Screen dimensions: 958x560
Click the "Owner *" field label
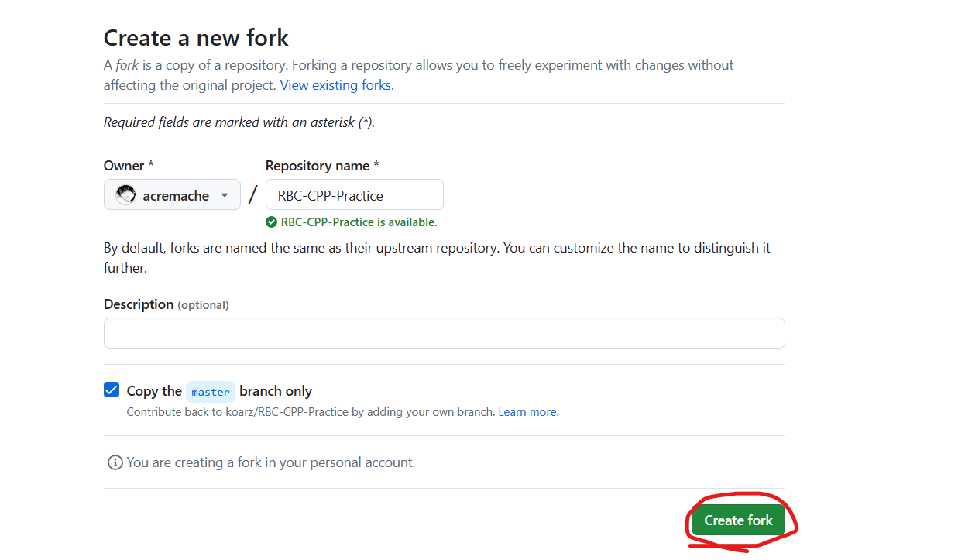pyautogui.click(x=129, y=166)
